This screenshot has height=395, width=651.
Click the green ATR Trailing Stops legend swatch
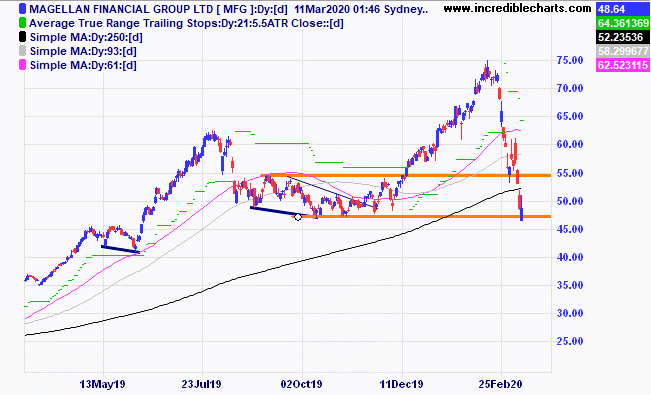click(x=22, y=23)
